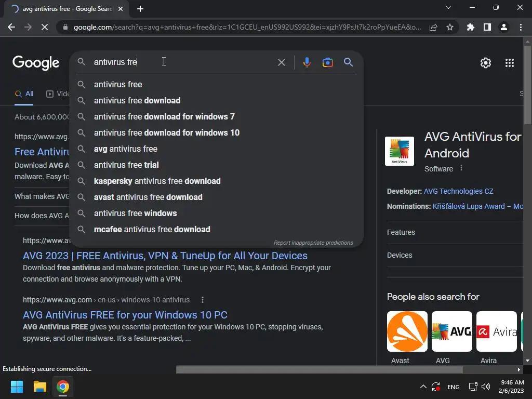The width and height of the screenshot is (532, 399).
Task: Click the AVG AntiVirus app logo thumbnail
Action: (400, 151)
